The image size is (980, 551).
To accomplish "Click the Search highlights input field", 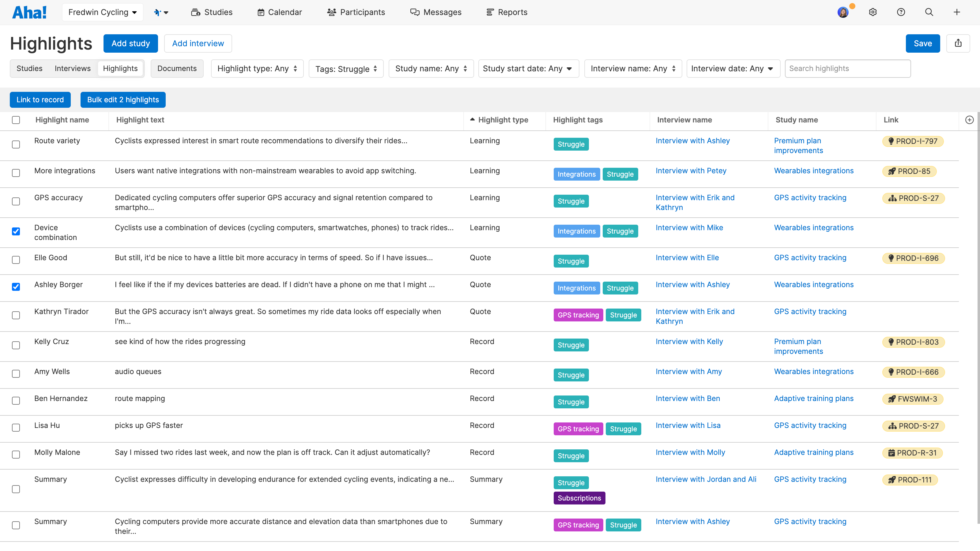I will 847,69.
